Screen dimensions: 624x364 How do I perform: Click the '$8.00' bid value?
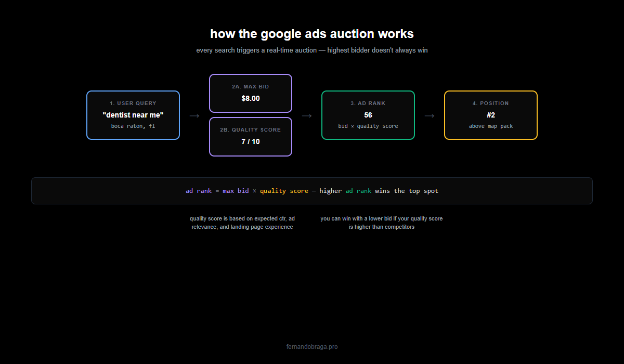251,98
